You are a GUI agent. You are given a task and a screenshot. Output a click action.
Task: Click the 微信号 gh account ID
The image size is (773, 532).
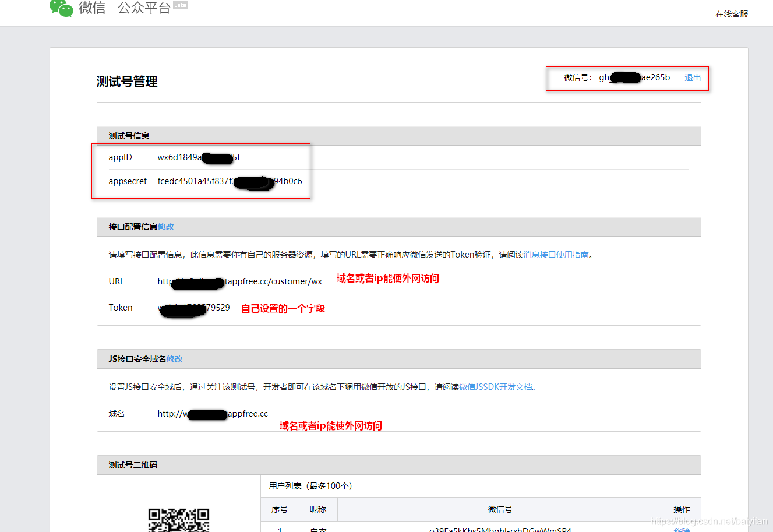pyautogui.click(x=634, y=77)
